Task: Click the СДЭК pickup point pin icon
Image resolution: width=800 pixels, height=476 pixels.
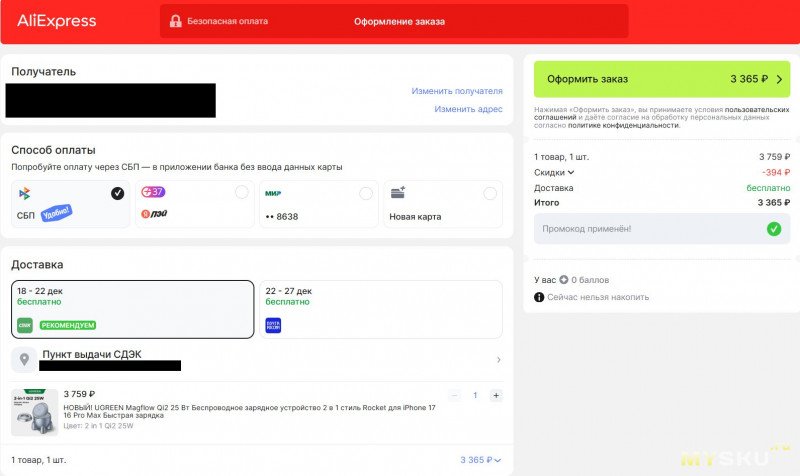Action: pos(25,359)
